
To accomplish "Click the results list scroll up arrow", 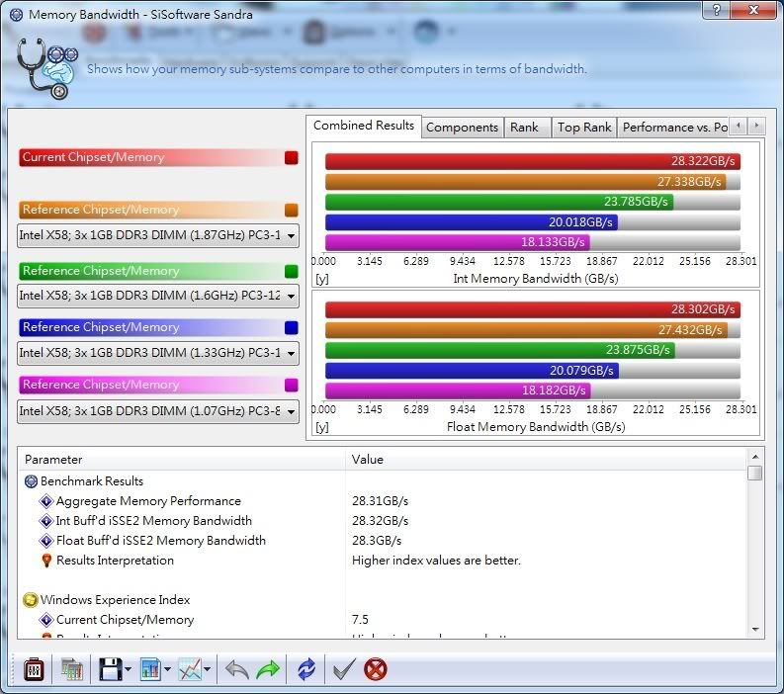I will pyautogui.click(x=755, y=457).
